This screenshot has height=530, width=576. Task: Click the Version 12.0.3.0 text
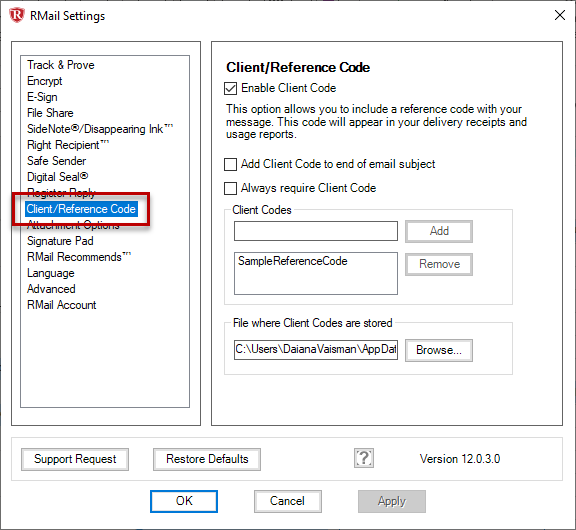[x=460, y=459]
